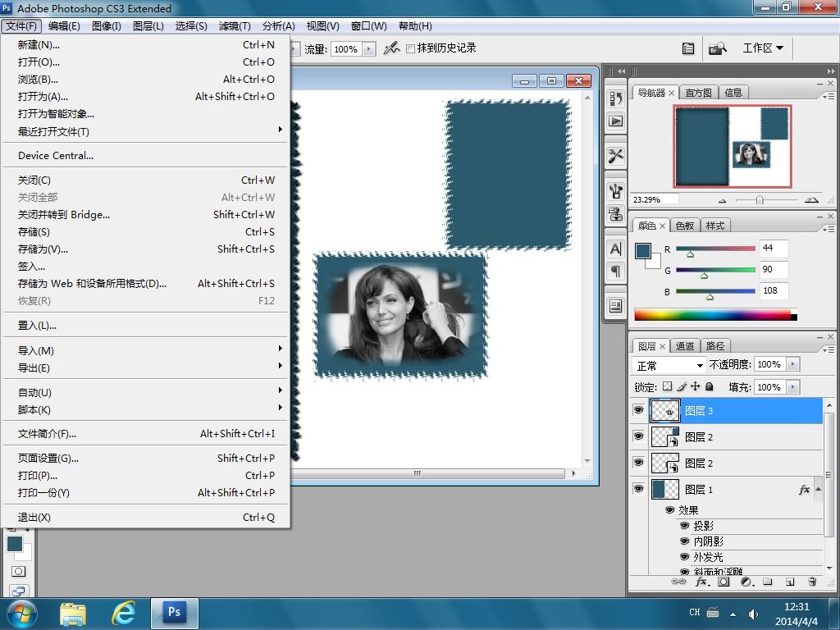Open the 不透明度 opacity slider arrow
Screen dimensions: 840x630
793,364
